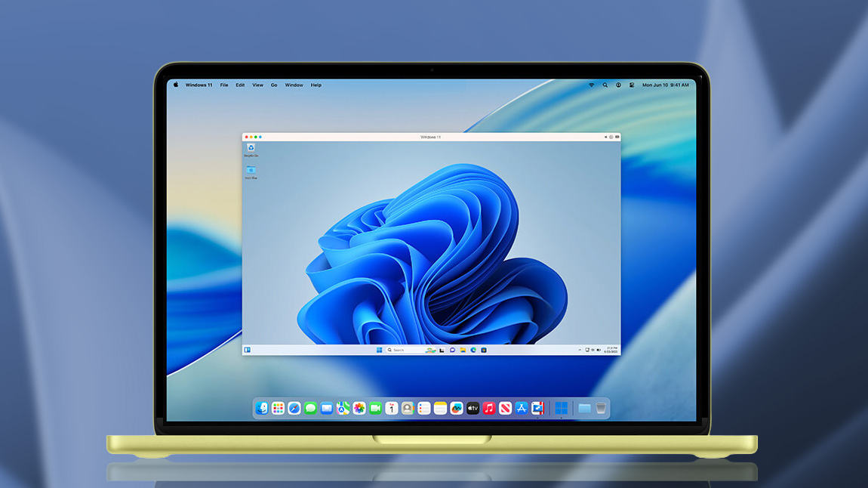Expand hidden icons chevron in Windows system tray
This screenshot has height=488, width=868.
(579, 350)
